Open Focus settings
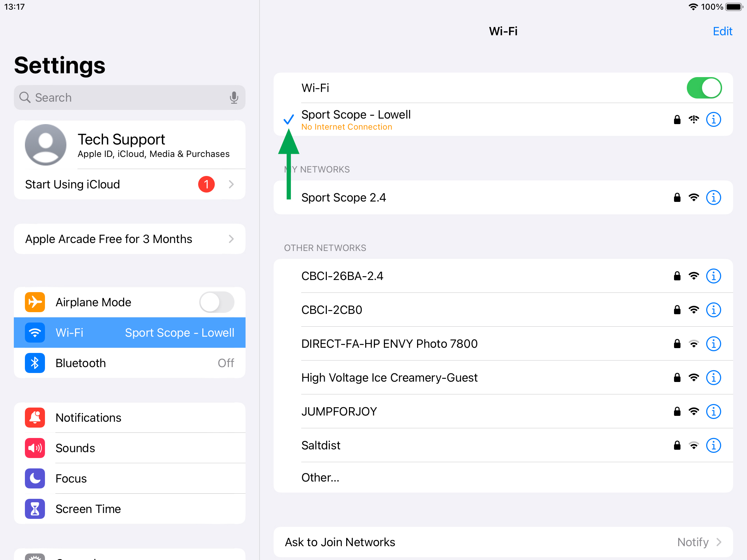The width and height of the screenshot is (747, 560). 130,478
